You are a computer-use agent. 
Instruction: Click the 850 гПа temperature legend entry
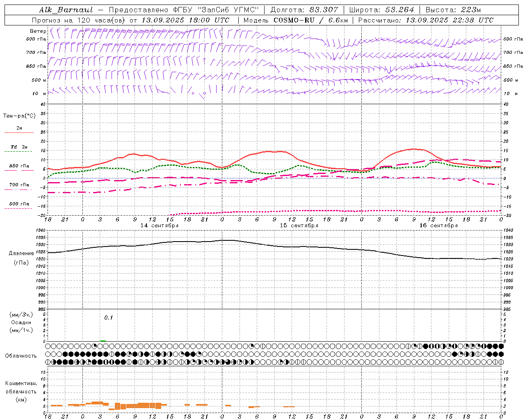(19, 166)
